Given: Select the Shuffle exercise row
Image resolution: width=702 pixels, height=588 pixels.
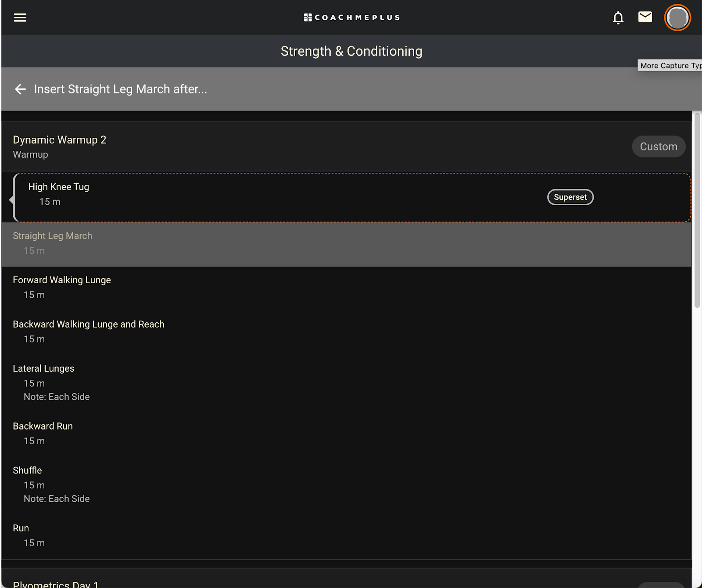Looking at the screenshot, I should pyautogui.click(x=347, y=485).
